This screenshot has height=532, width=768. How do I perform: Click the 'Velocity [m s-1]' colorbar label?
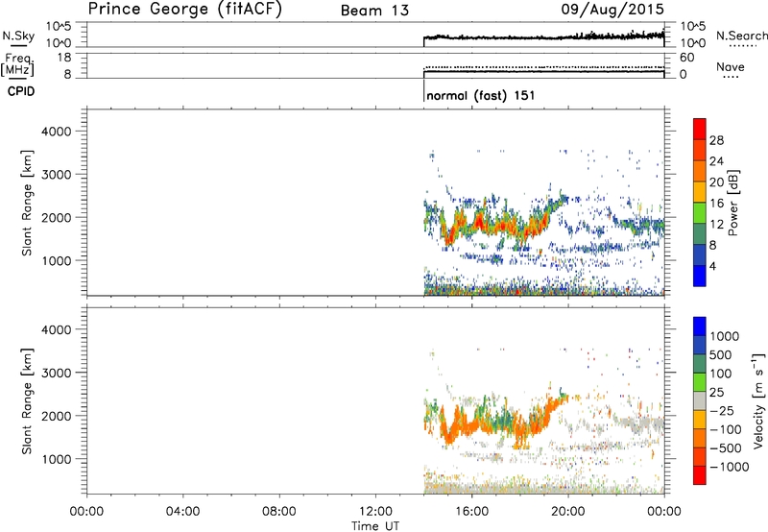tap(758, 399)
